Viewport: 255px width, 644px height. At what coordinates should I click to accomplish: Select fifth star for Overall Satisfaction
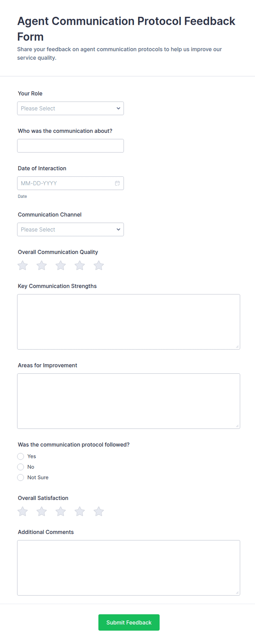(x=99, y=511)
